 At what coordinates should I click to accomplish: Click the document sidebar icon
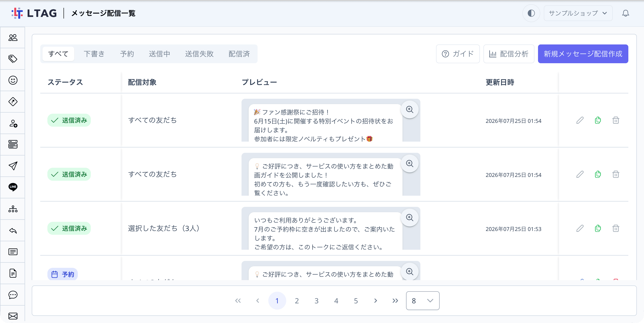(x=13, y=273)
